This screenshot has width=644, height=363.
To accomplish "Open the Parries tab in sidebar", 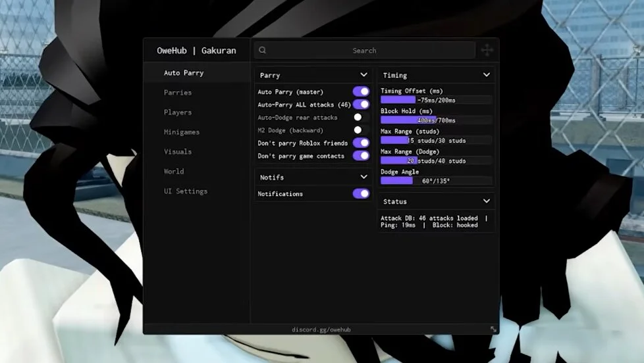I will click(x=178, y=92).
